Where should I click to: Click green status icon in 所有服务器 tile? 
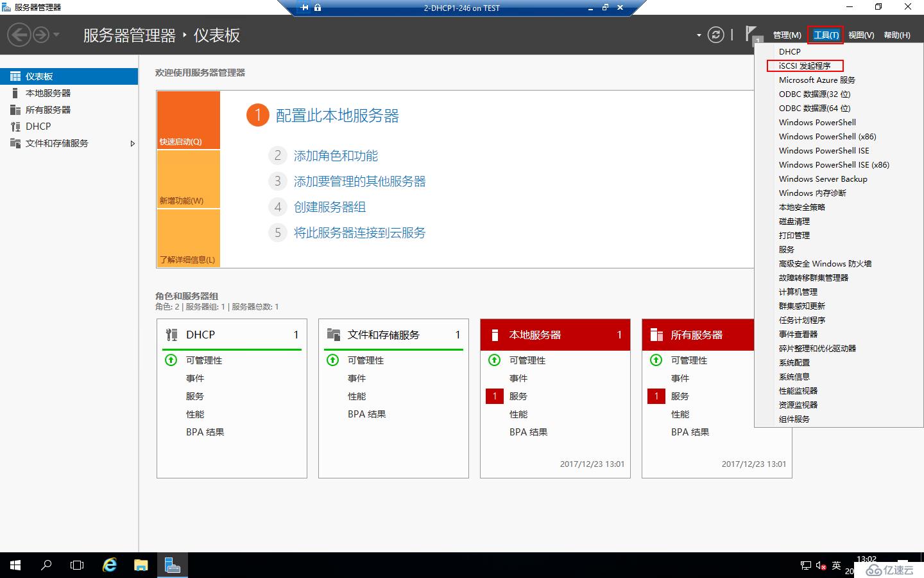(656, 360)
